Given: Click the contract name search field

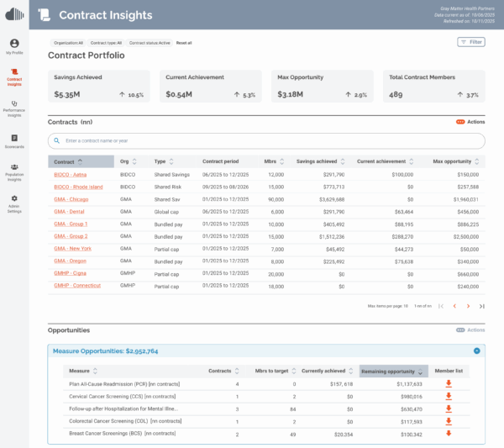Looking at the screenshot, I should (x=267, y=140).
